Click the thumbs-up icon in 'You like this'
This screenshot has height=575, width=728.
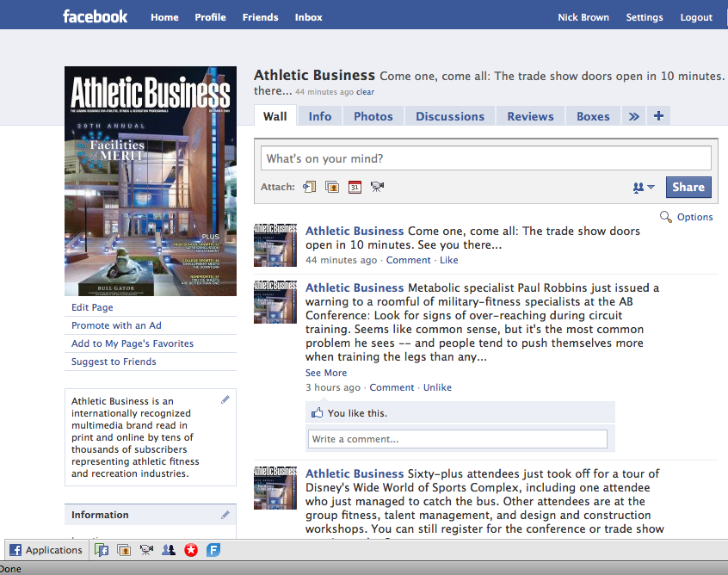click(318, 412)
